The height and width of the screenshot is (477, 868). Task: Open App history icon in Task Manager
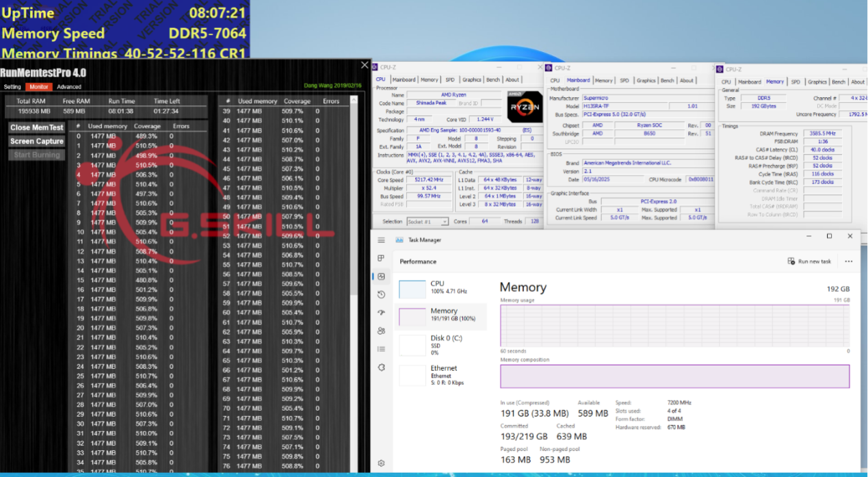coord(381,294)
